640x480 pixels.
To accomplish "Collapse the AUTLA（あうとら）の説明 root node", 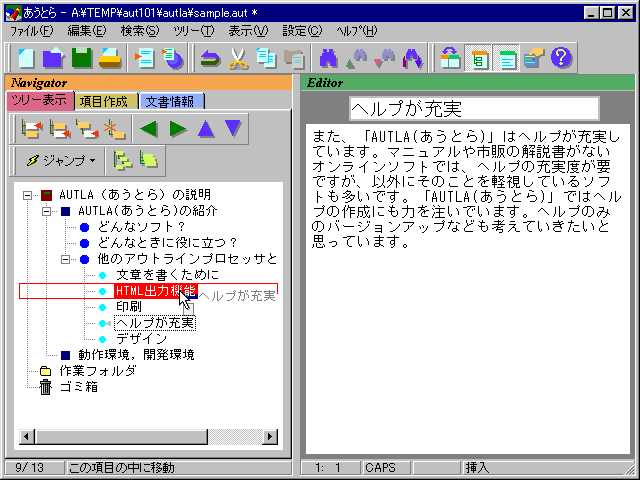I will 27,195.
